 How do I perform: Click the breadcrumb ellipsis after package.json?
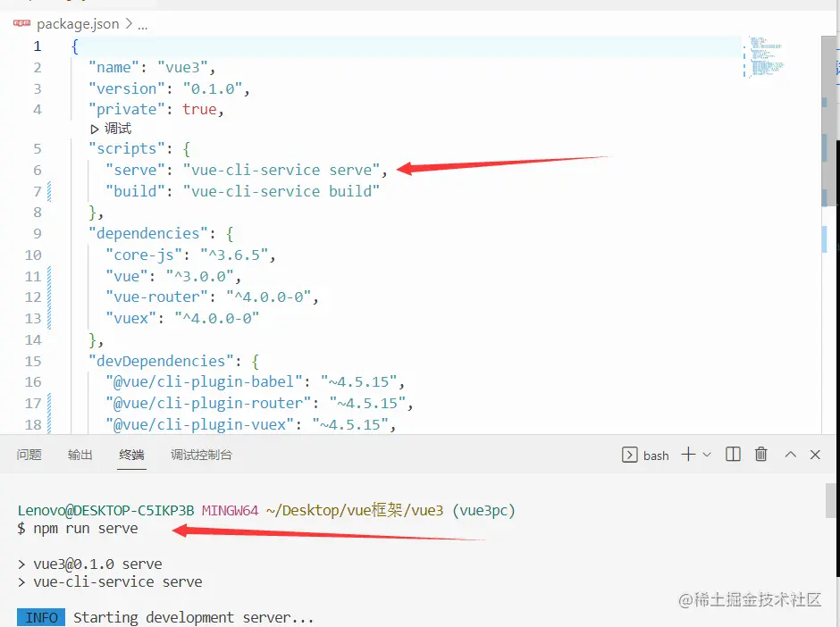click(142, 25)
